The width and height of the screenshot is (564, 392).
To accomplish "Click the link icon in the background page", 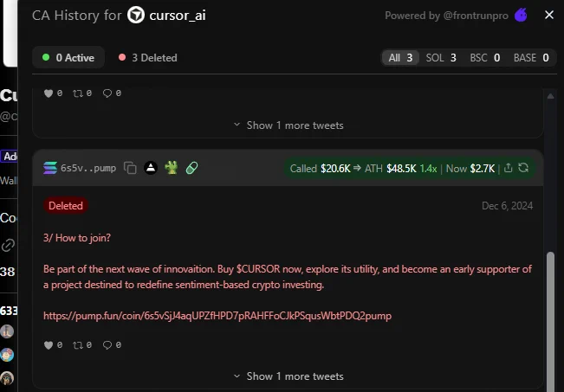I will 8,246.
